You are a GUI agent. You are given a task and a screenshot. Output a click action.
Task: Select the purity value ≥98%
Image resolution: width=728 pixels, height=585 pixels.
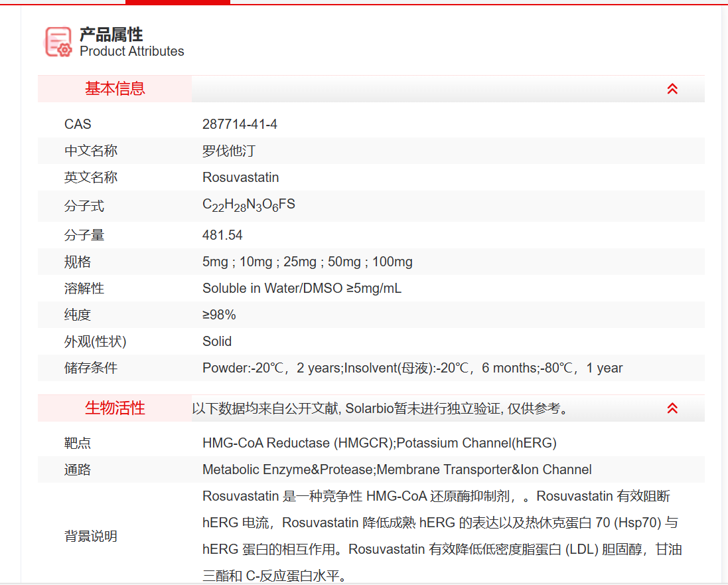pyautogui.click(x=219, y=315)
